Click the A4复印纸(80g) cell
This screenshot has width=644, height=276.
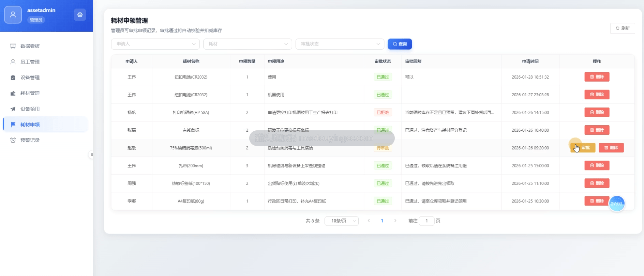(x=191, y=201)
